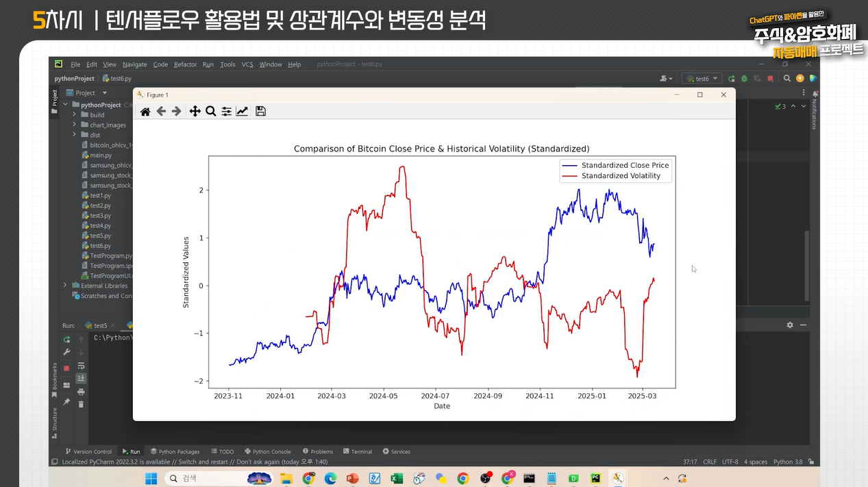This screenshot has height=487, width=868.
Task: Open the Version Control tool tab
Action: coord(88,451)
